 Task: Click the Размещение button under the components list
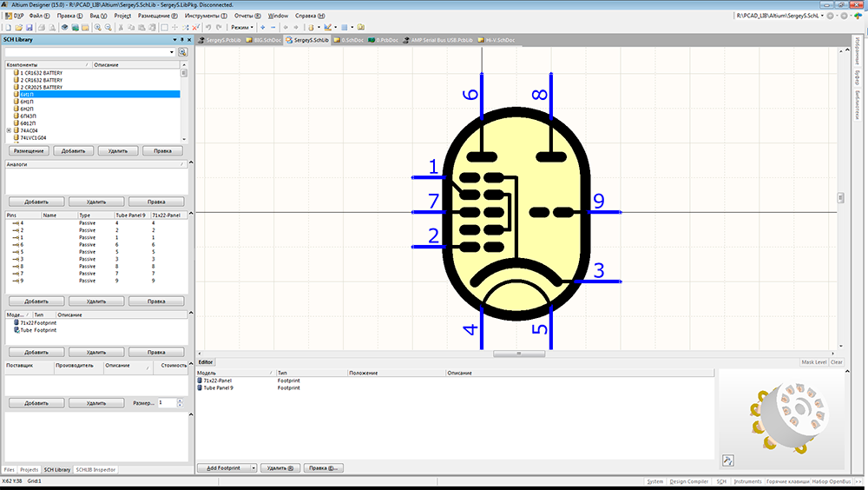[28, 150]
